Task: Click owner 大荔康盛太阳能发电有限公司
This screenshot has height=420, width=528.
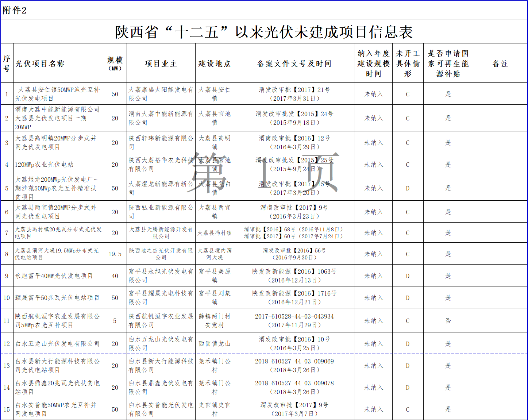Action: 161,94
